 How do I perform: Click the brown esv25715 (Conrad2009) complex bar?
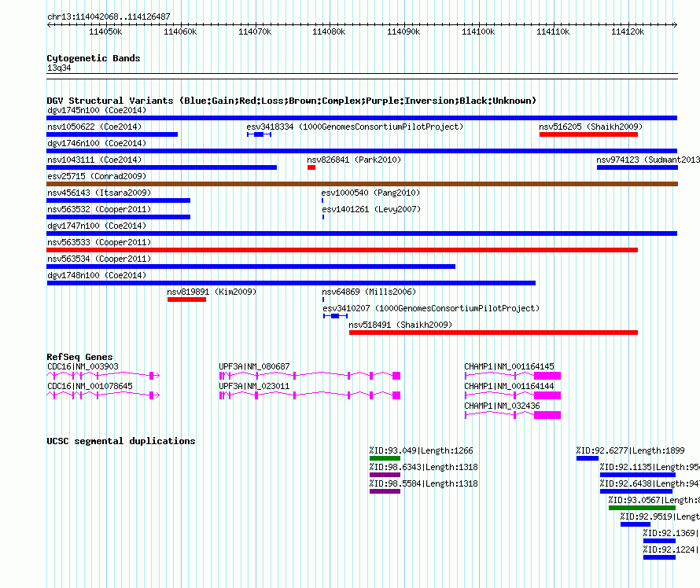362,184
